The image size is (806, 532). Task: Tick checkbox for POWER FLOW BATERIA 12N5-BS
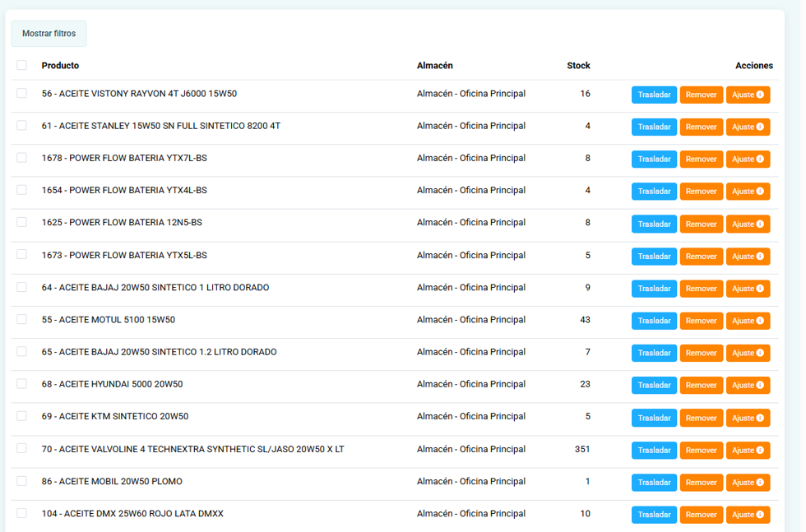pos(21,222)
